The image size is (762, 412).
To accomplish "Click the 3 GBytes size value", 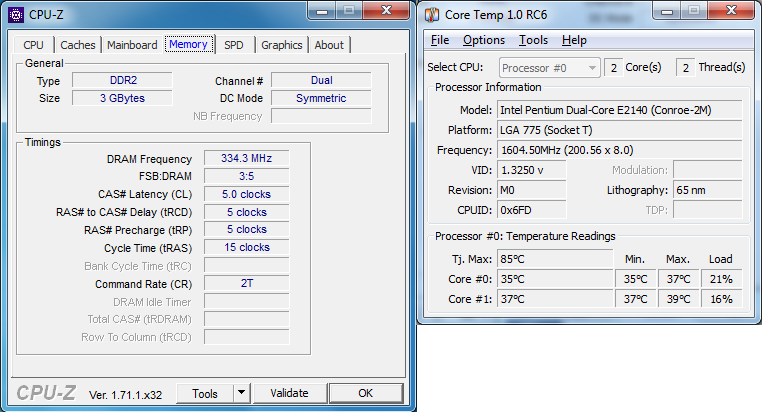I will [x=122, y=98].
